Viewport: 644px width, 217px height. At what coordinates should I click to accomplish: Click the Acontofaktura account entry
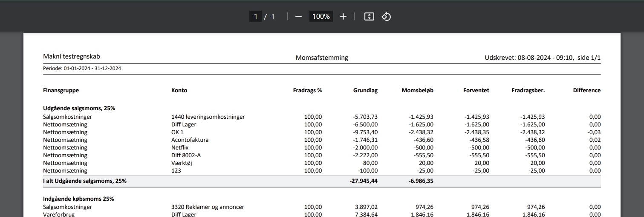[x=190, y=140]
